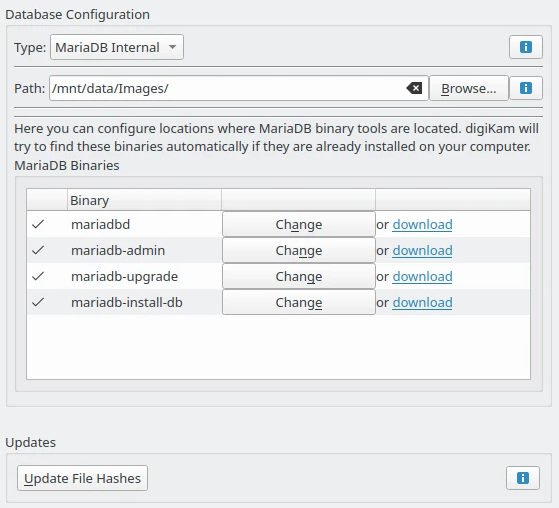The width and height of the screenshot is (559, 508).
Task: Select the mariadbd row name
Action: click(x=101, y=225)
